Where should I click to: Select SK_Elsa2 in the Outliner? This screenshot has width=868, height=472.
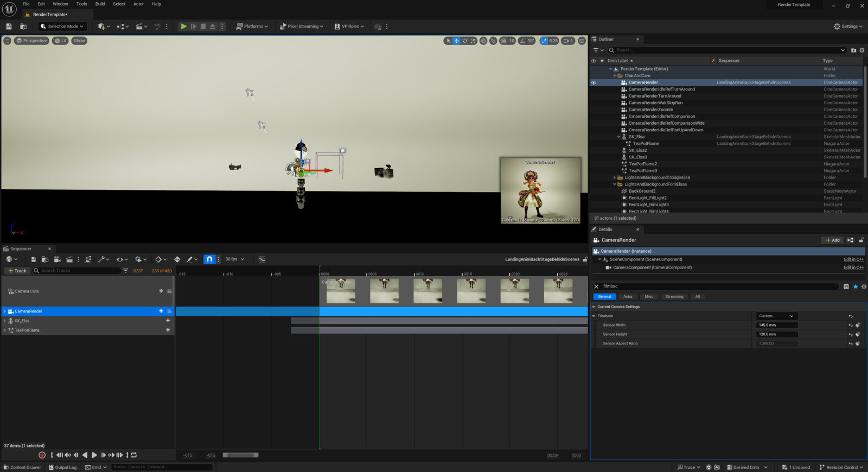click(637, 150)
